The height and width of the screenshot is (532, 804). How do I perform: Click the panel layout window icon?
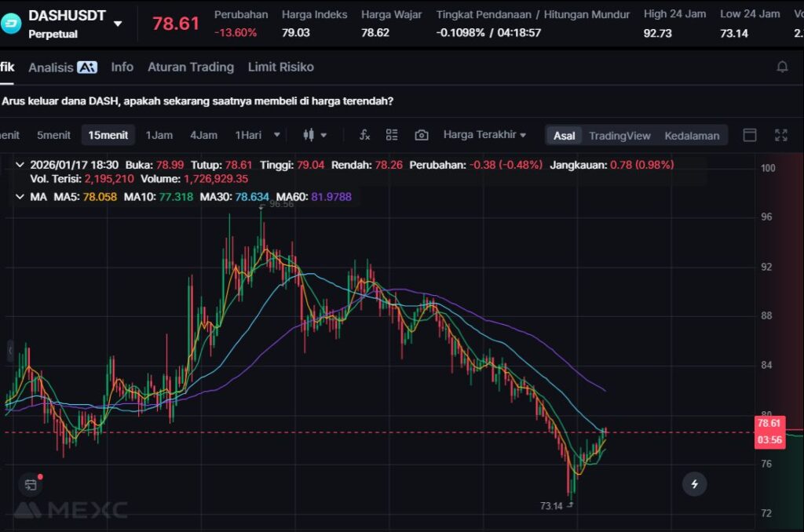750,135
